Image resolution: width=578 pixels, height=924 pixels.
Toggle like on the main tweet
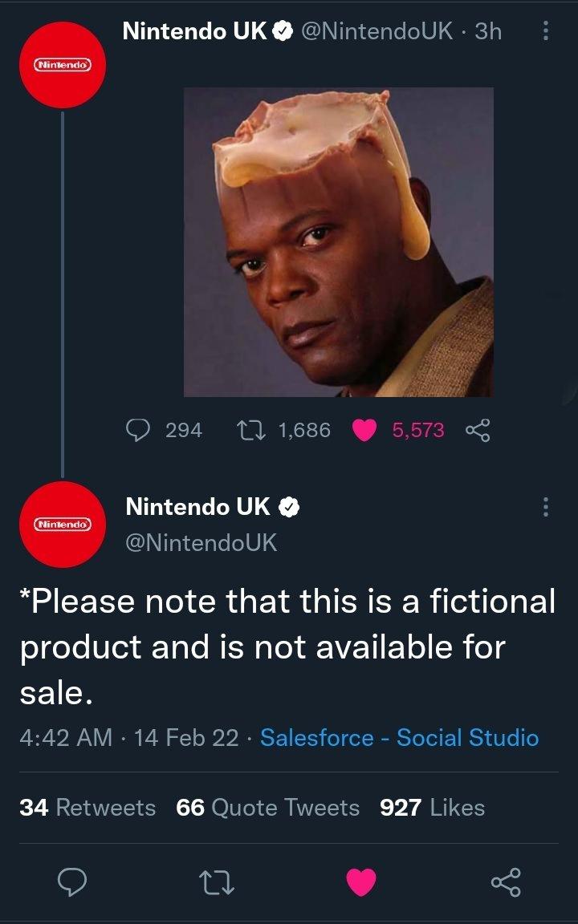tap(361, 882)
